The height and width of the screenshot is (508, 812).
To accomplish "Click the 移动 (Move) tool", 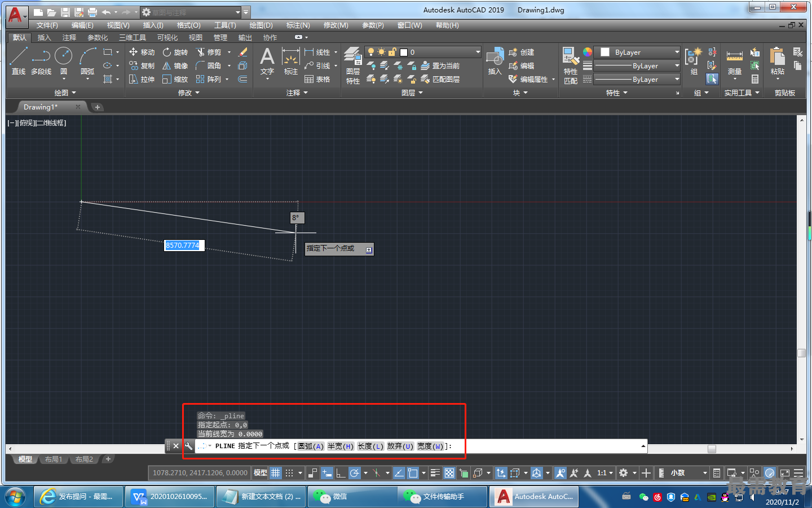I will [142, 52].
